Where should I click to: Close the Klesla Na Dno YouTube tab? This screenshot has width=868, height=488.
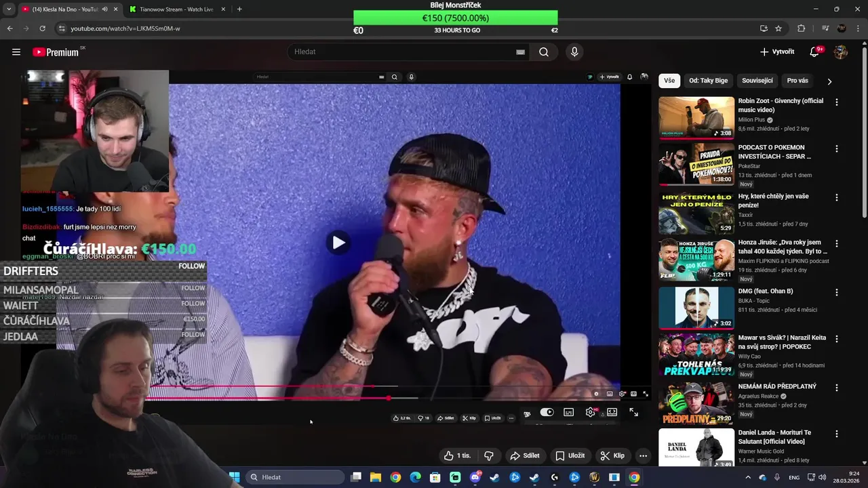click(115, 9)
